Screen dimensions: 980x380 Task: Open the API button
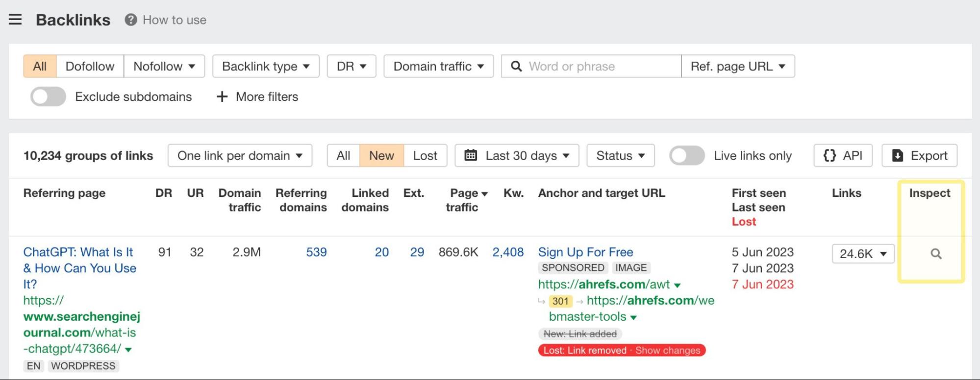(x=843, y=156)
